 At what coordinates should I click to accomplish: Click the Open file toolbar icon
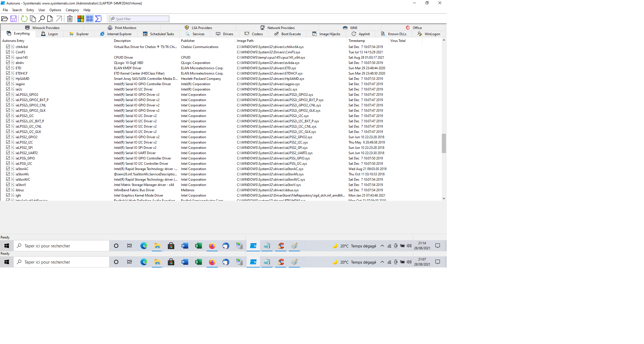tap(4, 19)
